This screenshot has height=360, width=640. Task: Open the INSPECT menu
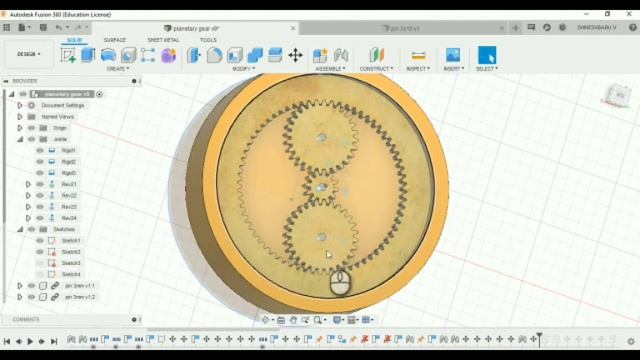pos(418,69)
